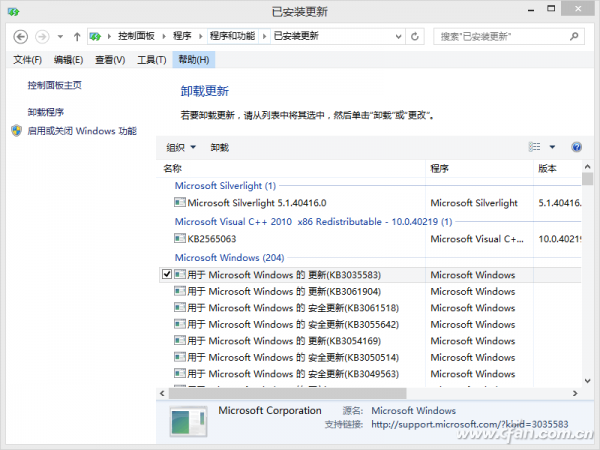Collapse Microsoft Silverlight (1) group
Viewport: 600px width, 450px height.
(x=225, y=186)
